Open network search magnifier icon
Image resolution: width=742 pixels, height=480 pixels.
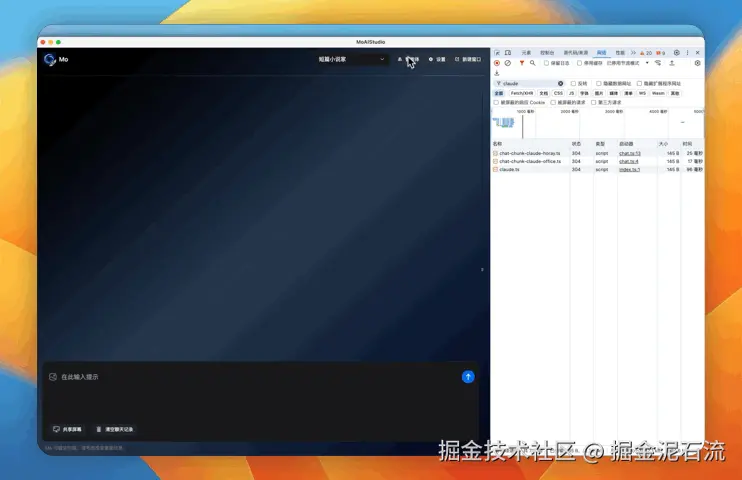coord(532,63)
